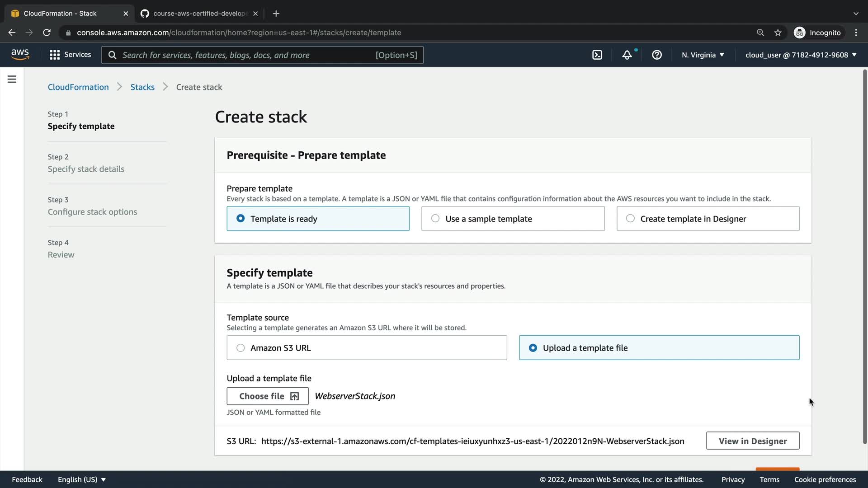
Task: Open the N. Virginia region dropdown
Action: point(703,55)
